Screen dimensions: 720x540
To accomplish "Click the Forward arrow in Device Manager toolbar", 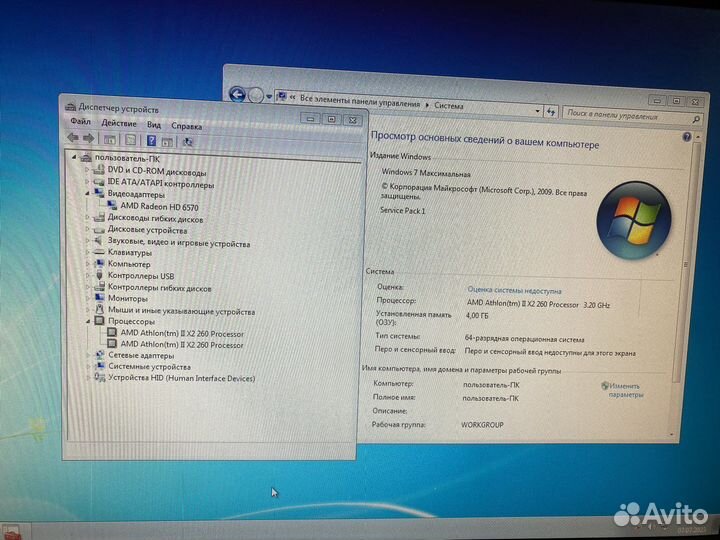I will pos(88,139).
